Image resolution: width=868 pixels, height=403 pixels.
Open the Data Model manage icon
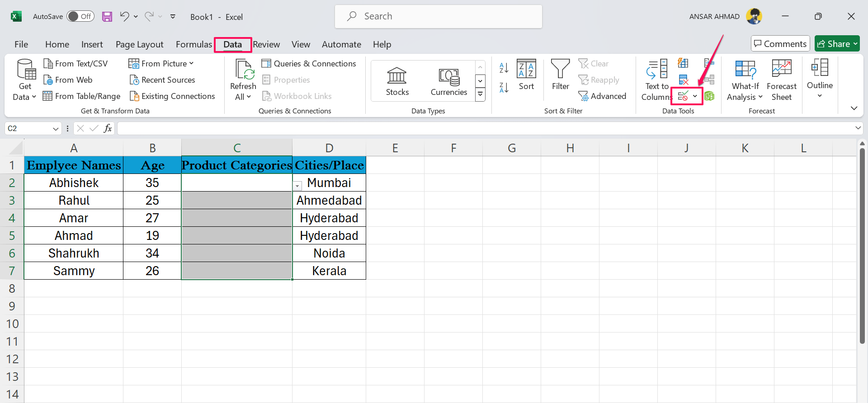709,96
